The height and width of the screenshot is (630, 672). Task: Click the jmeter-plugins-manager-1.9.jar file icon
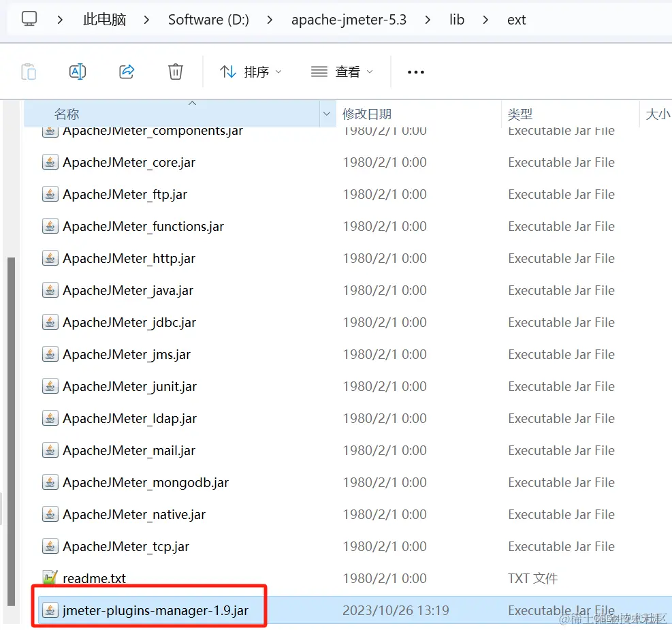tap(50, 610)
